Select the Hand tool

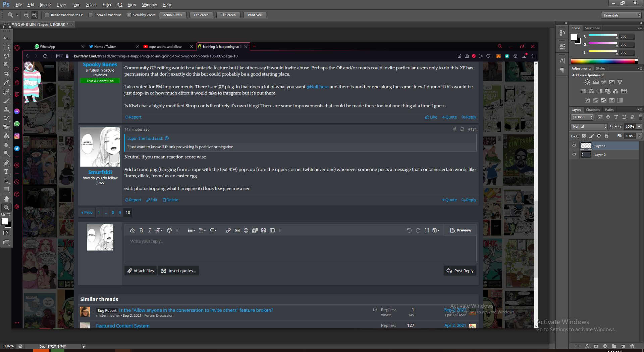pyautogui.click(x=6, y=199)
